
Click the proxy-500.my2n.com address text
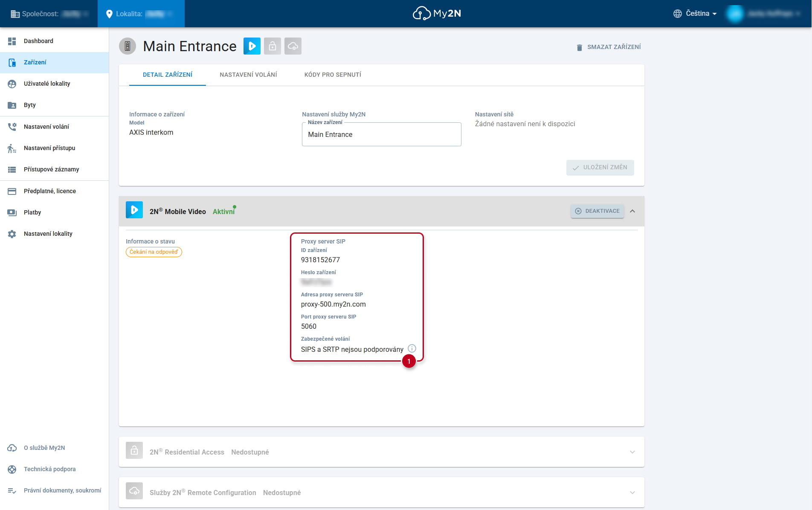click(333, 304)
